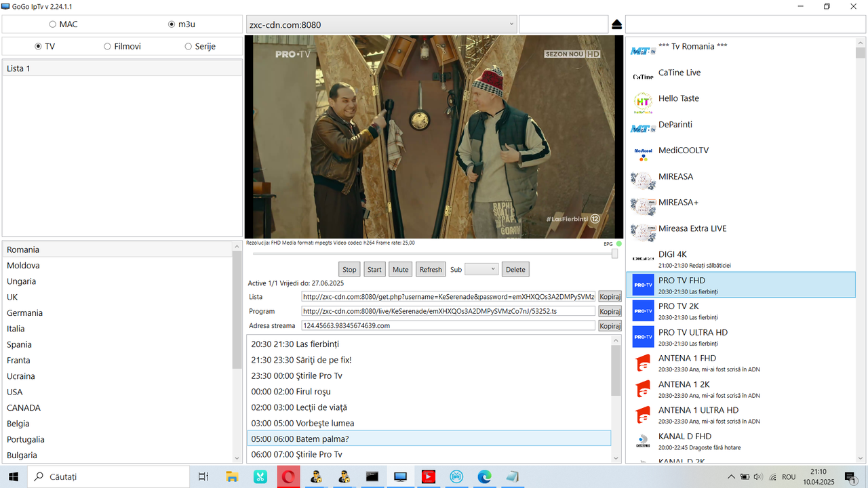Click the Stop playback button
The height and width of the screenshot is (488, 868).
(349, 269)
